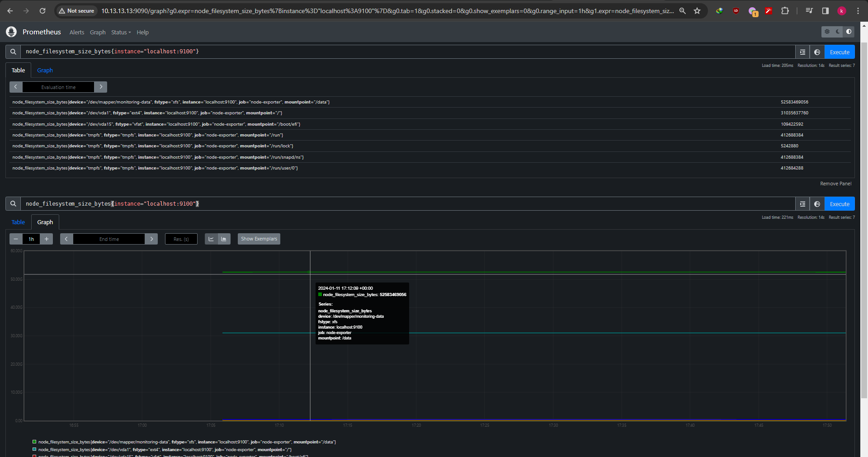
Task: Increase graph range with plus button
Action: coord(47,239)
